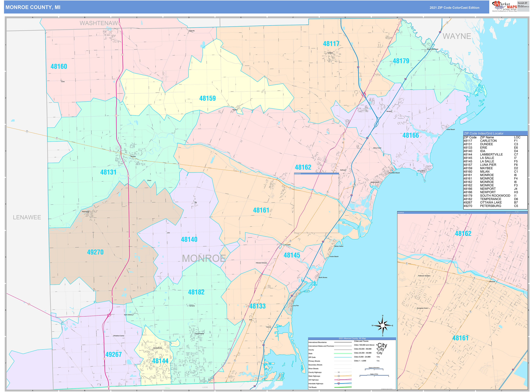Viewport: 532px width, 392px height.
Task: Click the LA SALLE I7 index row
Action: point(495,158)
